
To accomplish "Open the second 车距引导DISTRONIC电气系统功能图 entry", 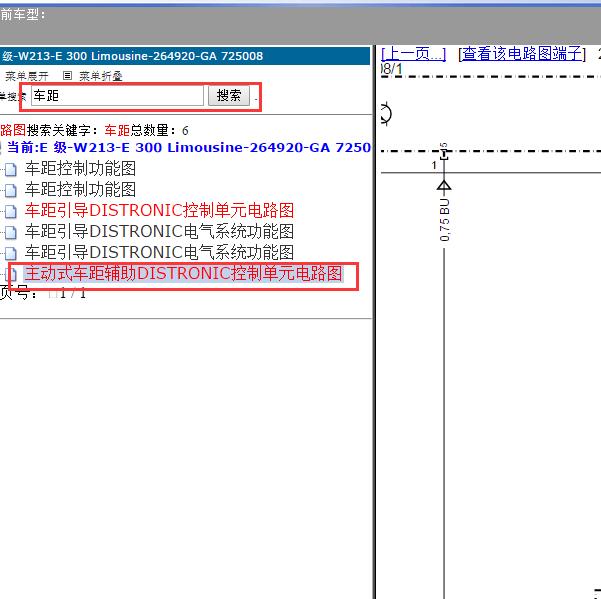I will click(x=159, y=253).
